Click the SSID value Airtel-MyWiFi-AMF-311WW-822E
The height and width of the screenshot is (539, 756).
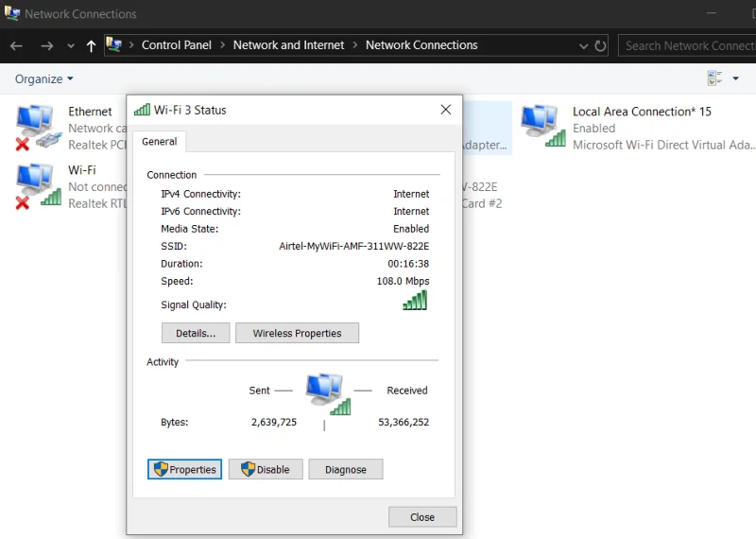pyautogui.click(x=353, y=246)
